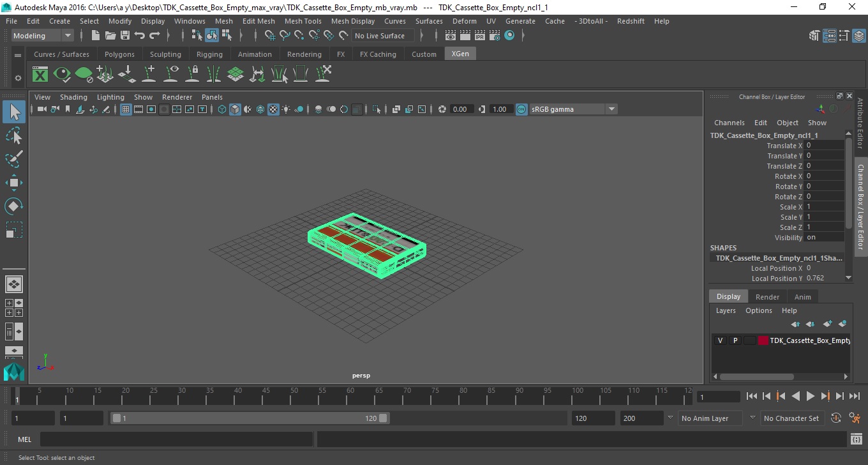Click the Script Editor button at bottom right

[x=857, y=439]
